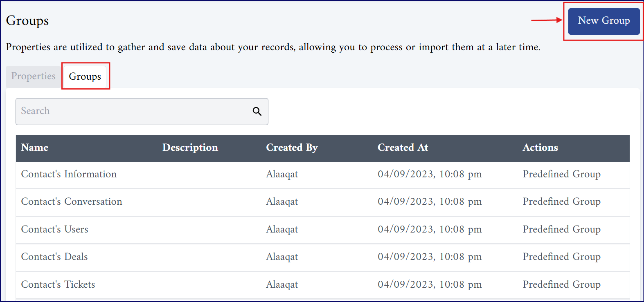Click the Description column header
This screenshot has width=644, height=302.
(190, 148)
